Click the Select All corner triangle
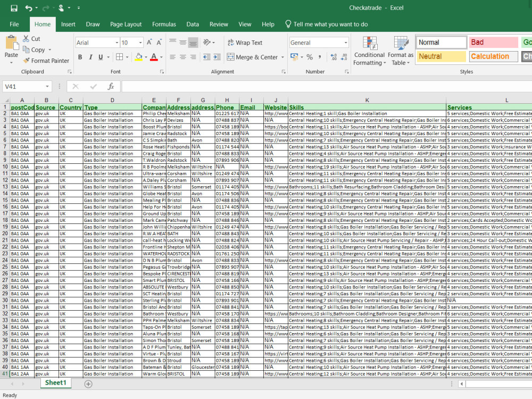Image resolution: width=532 pixels, height=399 pixels. coord(6,101)
